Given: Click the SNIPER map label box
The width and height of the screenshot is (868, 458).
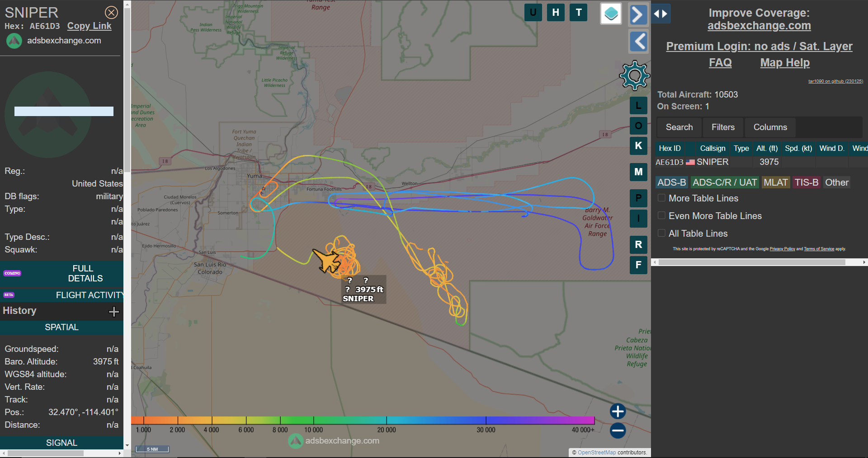Looking at the screenshot, I should (x=364, y=290).
